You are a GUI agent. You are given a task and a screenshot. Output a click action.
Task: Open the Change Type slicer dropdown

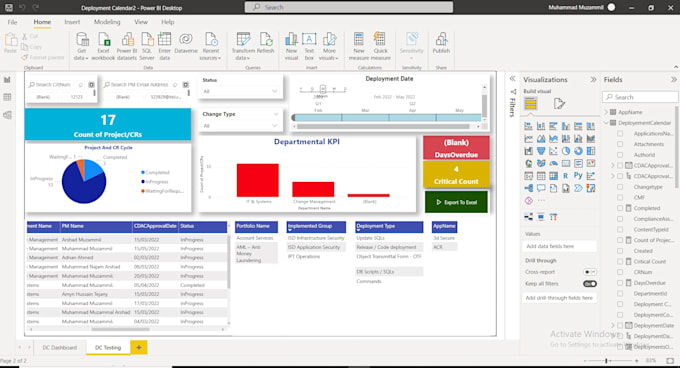coord(275,126)
